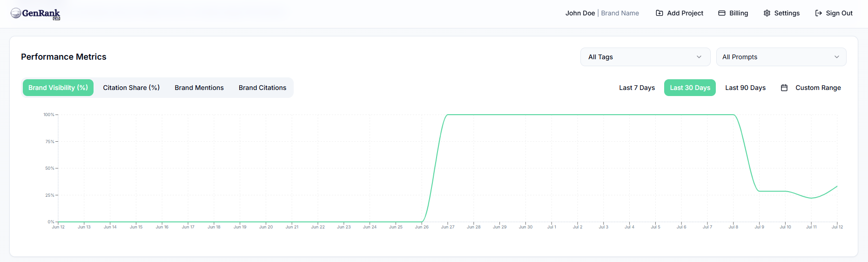This screenshot has height=262, width=868.
Task: Switch to the Brand Mentions tab
Action: tap(199, 88)
